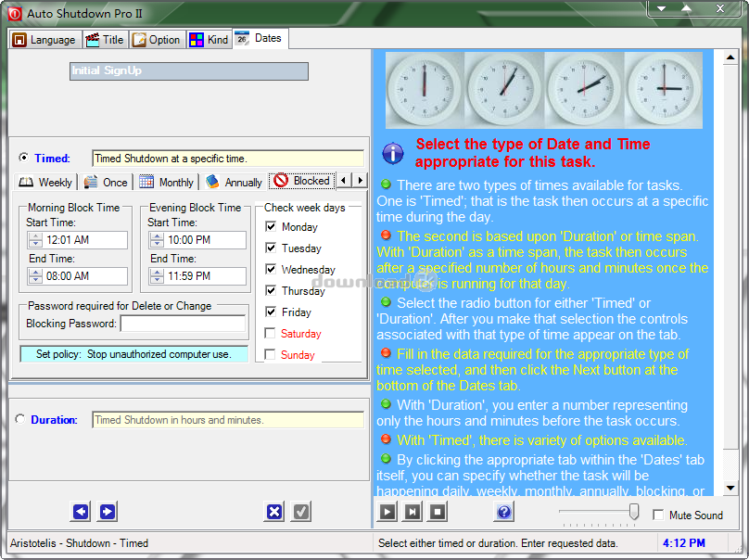Screen dimensions: 749x560
Task: Check the Saturday checkbox
Action: point(270,333)
